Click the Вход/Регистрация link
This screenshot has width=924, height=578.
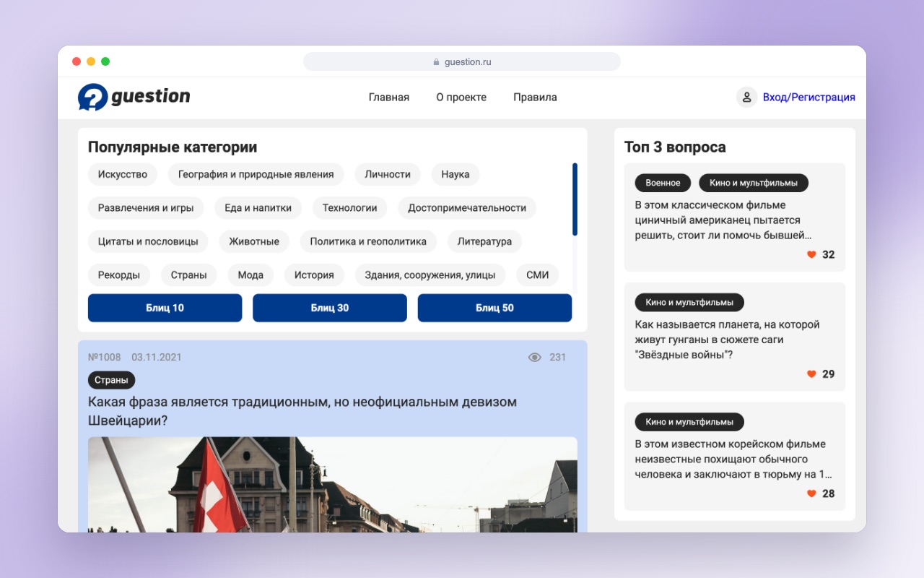(x=809, y=98)
